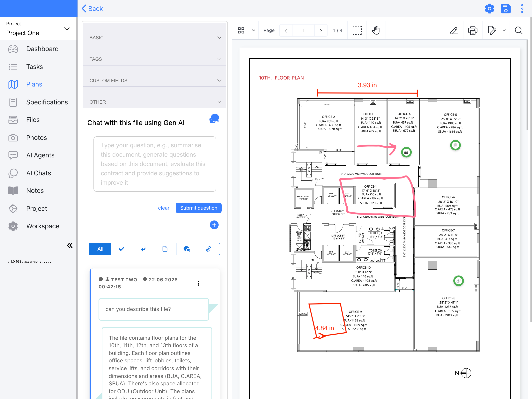This screenshot has height=399, width=532.
Task: Filter list by attachments paperclip
Action: click(209, 249)
